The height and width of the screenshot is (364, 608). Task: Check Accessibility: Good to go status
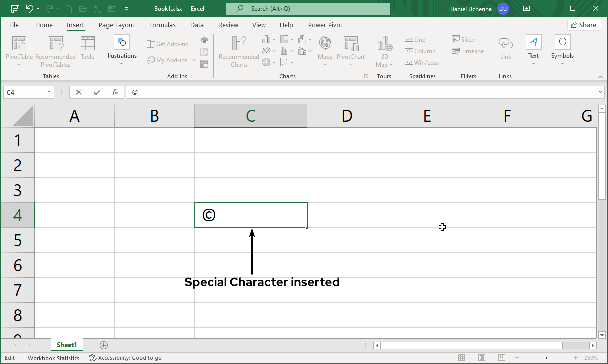tap(125, 358)
